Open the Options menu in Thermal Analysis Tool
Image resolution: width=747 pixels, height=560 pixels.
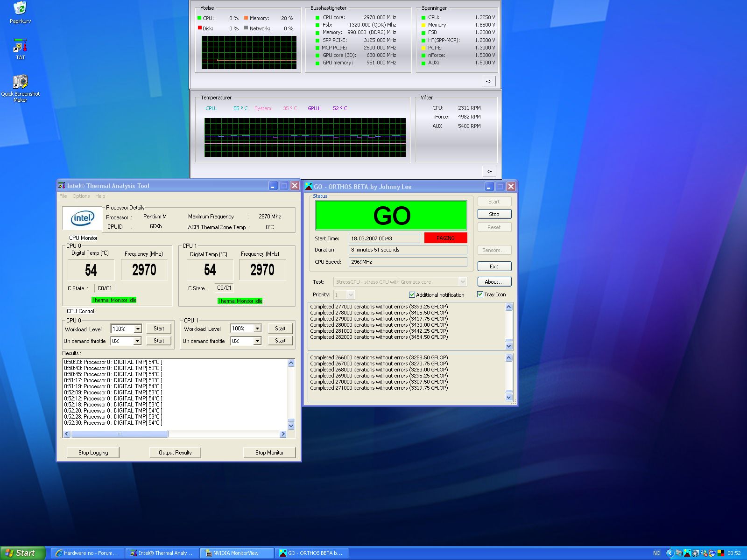pos(81,196)
